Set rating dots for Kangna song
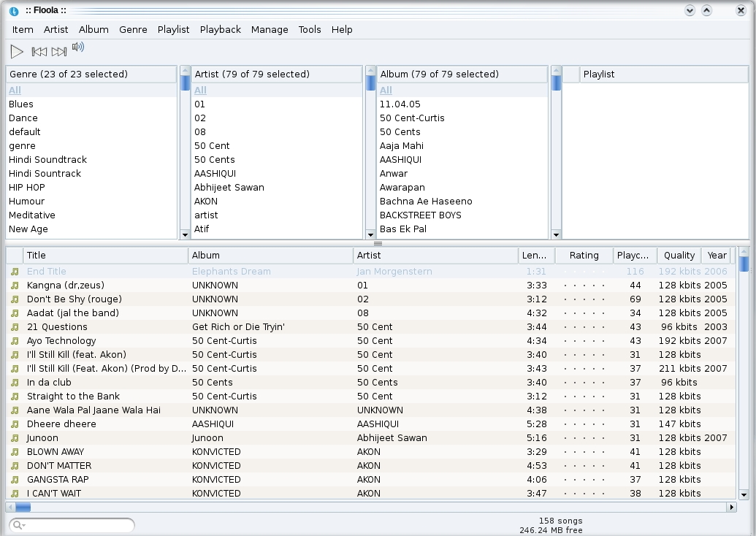The width and height of the screenshot is (756, 536). click(x=584, y=286)
